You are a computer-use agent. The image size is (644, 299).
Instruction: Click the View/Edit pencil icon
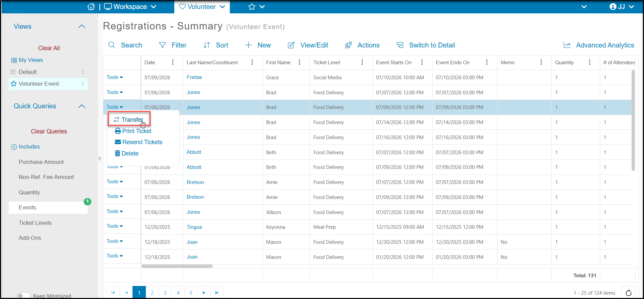point(291,45)
